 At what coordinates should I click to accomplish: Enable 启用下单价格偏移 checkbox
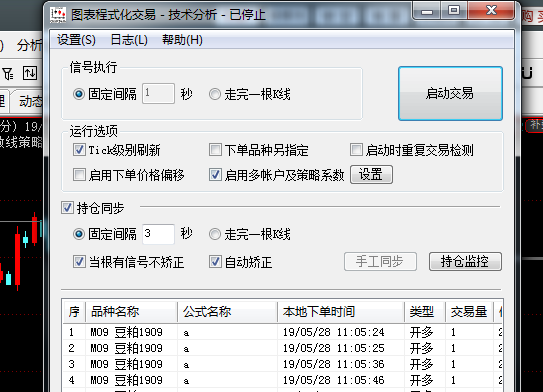tap(79, 175)
